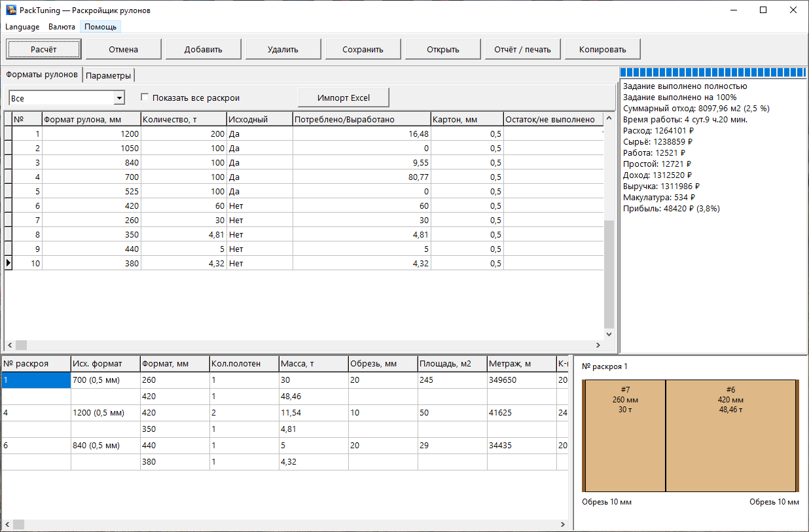Click the upper table's horizontal scrollbar right arrow

[598, 345]
